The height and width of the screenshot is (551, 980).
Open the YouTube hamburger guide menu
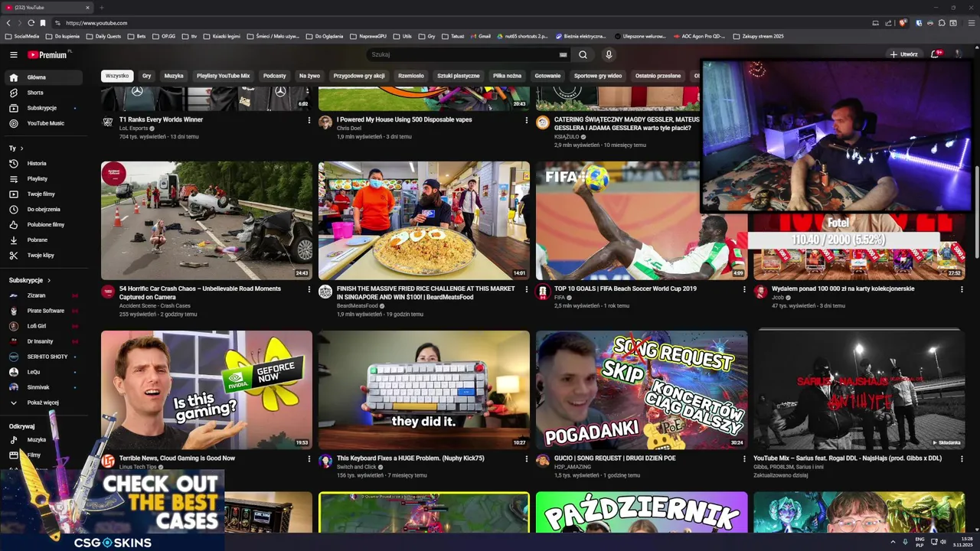pyautogui.click(x=13, y=55)
